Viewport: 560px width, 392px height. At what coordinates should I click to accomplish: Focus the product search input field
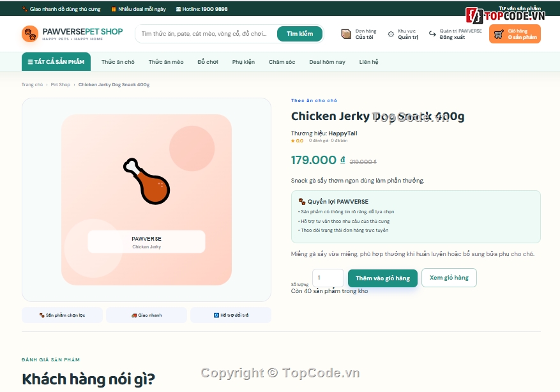click(206, 34)
